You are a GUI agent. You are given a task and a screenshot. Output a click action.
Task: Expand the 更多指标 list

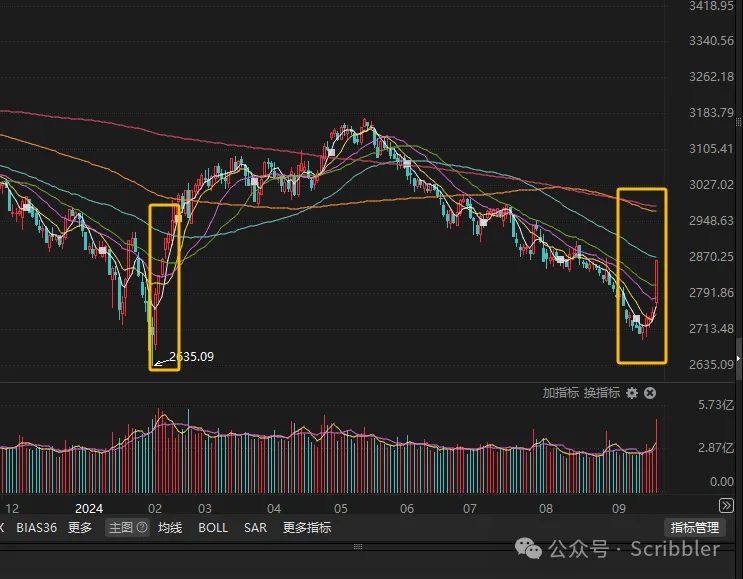tap(307, 527)
